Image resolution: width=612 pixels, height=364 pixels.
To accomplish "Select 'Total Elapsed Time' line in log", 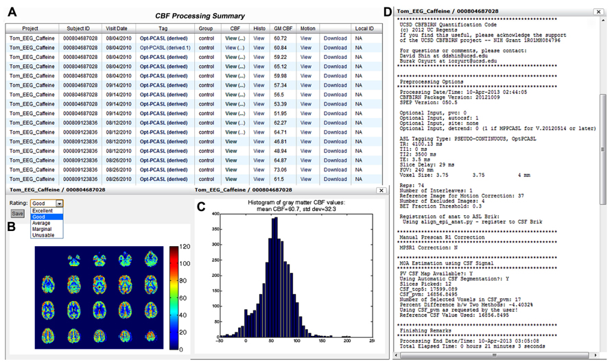I will [x=472, y=346].
